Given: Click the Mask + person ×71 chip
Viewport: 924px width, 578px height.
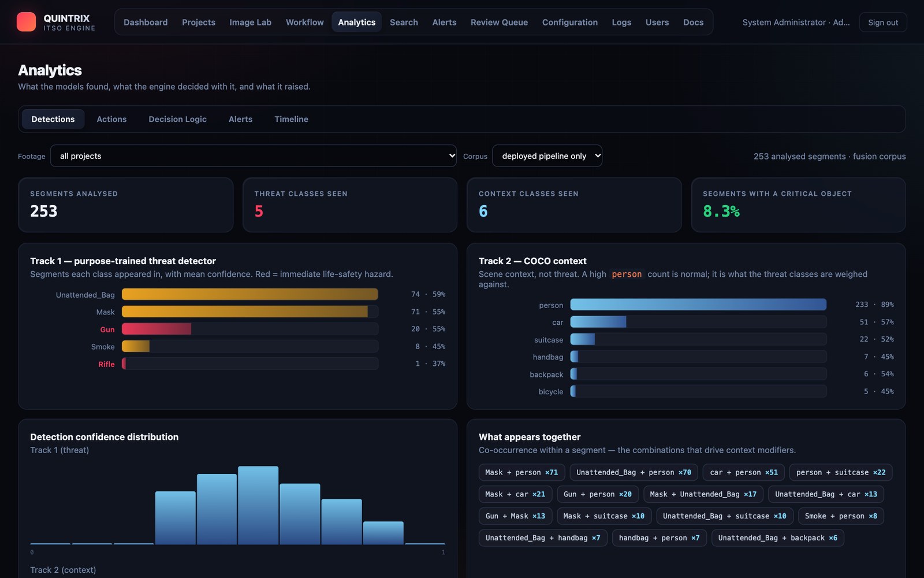Looking at the screenshot, I should click(x=521, y=472).
